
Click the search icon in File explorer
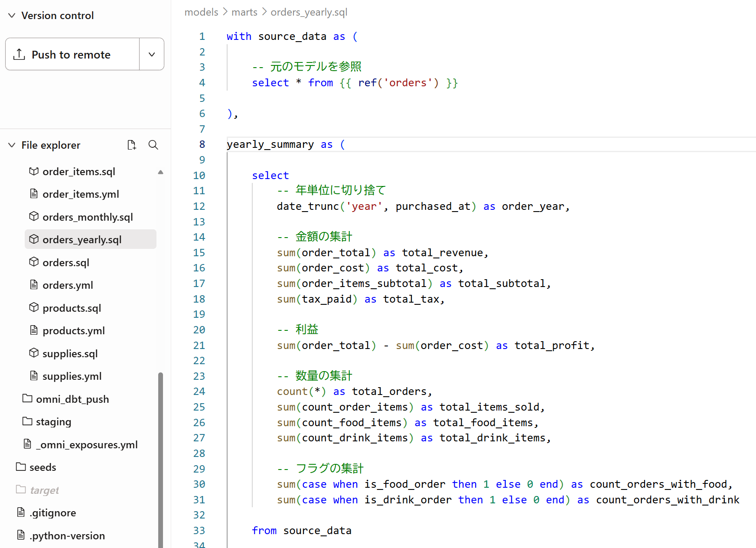[x=153, y=145]
